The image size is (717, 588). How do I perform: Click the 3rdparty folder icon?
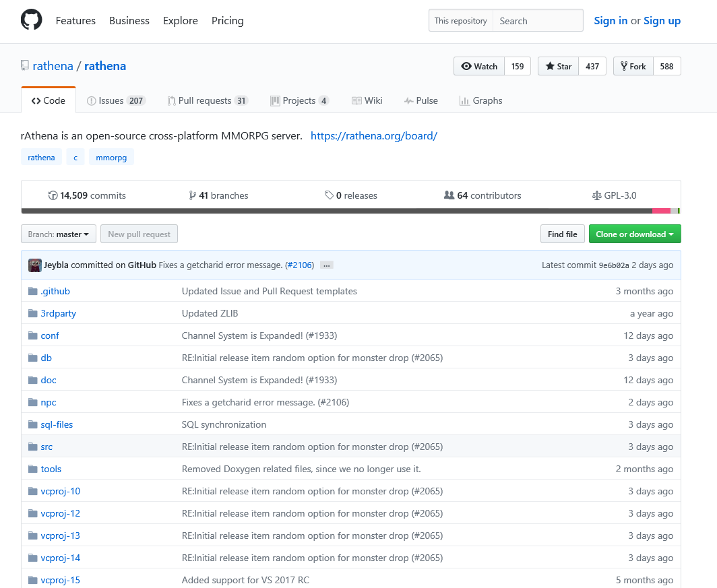(32, 313)
